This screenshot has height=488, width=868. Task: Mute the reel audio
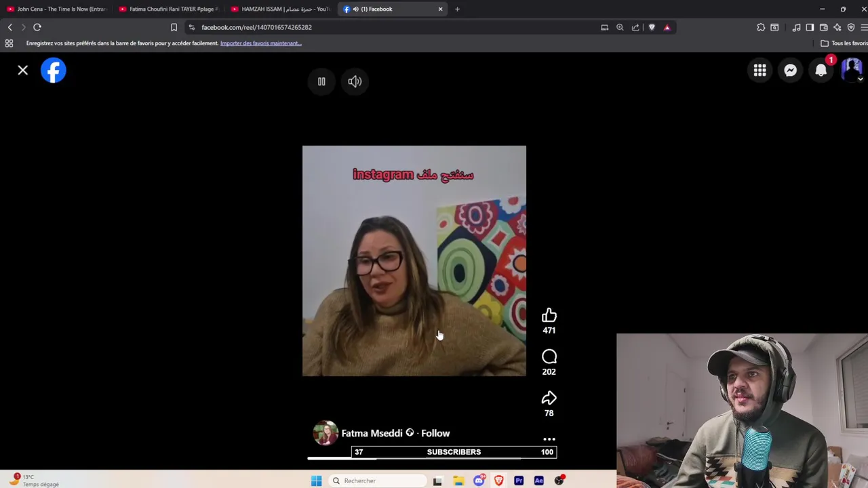pyautogui.click(x=355, y=81)
